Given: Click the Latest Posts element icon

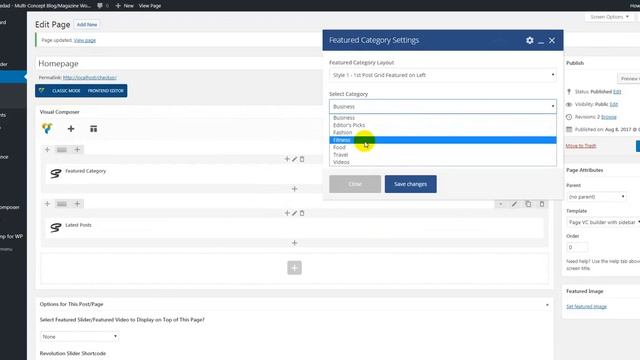Looking at the screenshot, I should pyautogui.click(x=56, y=227).
